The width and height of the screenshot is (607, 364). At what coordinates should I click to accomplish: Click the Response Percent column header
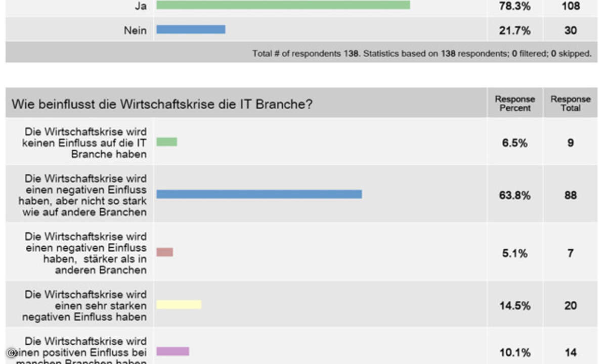515,104
